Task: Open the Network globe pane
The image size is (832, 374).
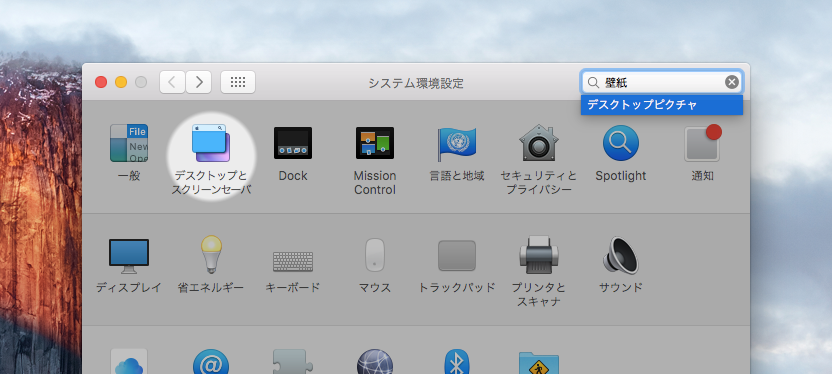Action: [x=375, y=361]
